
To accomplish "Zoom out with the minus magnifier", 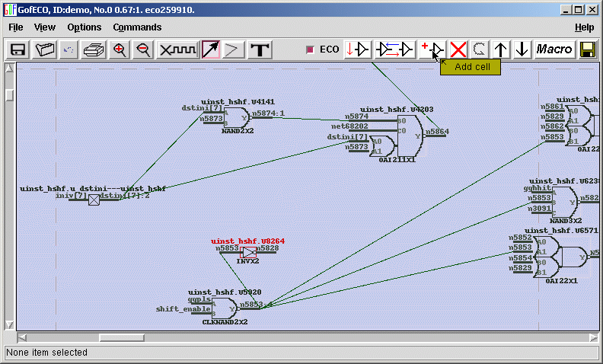I will [143, 49].
